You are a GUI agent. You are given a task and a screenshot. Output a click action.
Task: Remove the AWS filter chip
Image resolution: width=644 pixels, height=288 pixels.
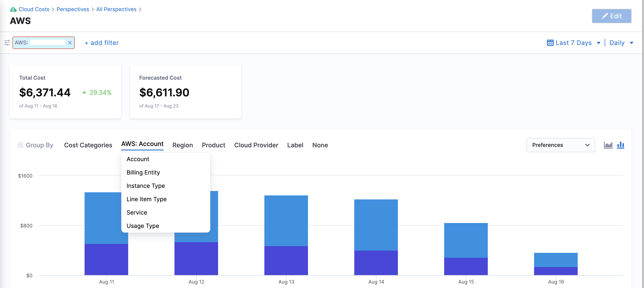tap(70, 43)
